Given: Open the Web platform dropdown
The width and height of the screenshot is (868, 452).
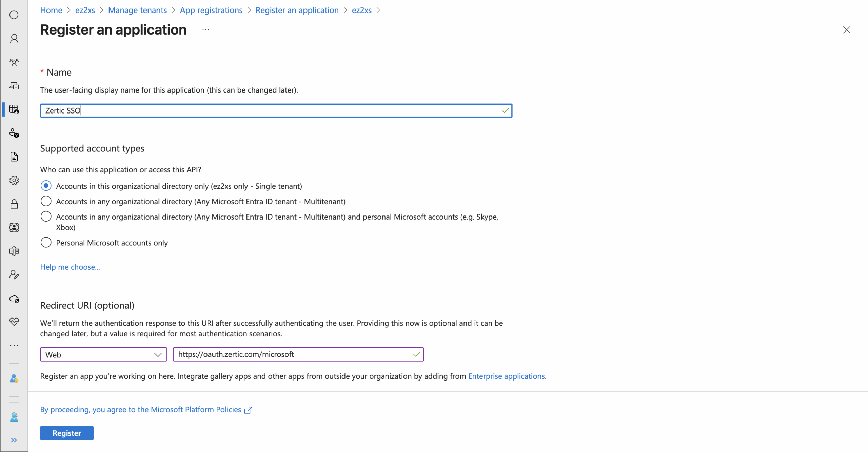Looking at the screenshot, I should [x=103, y=354].
